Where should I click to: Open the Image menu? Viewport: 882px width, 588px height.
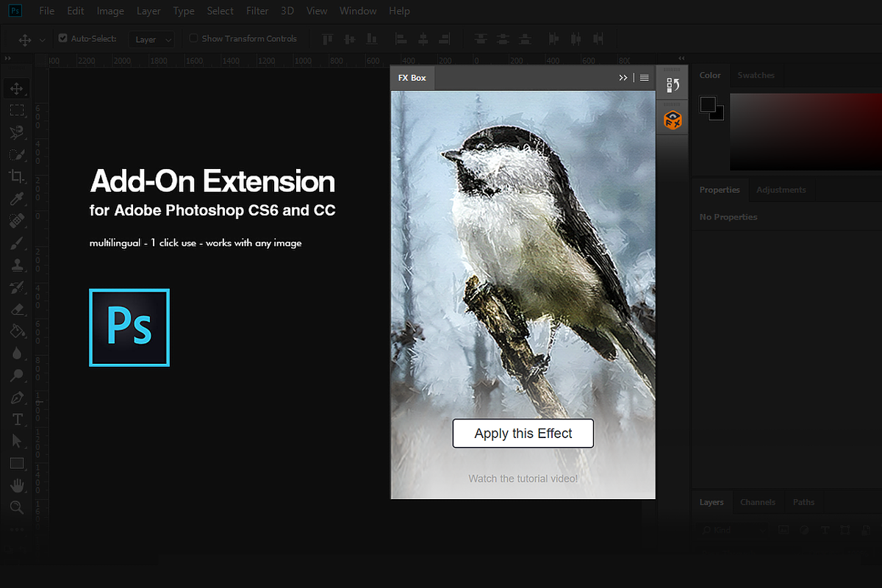[110, 11]
